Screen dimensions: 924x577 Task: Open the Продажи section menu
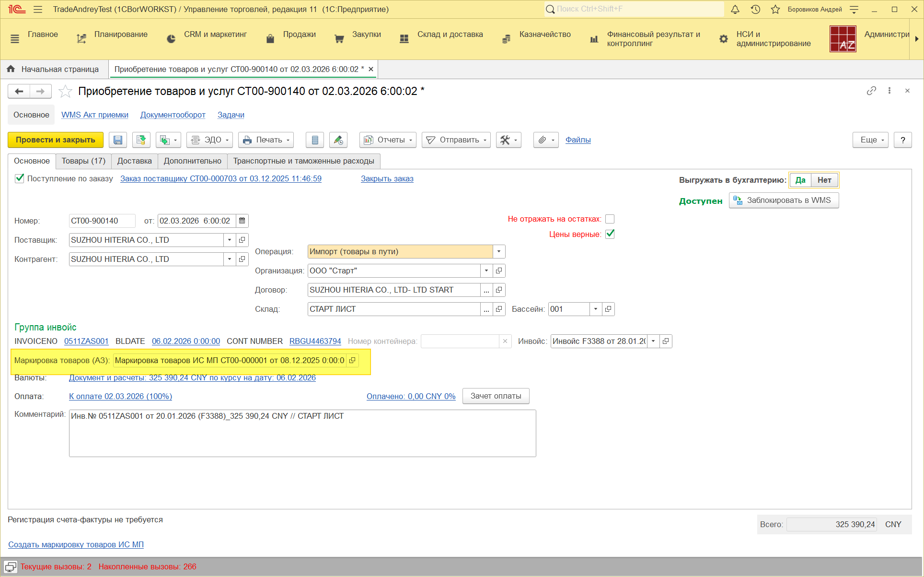(x=299, y=35)
